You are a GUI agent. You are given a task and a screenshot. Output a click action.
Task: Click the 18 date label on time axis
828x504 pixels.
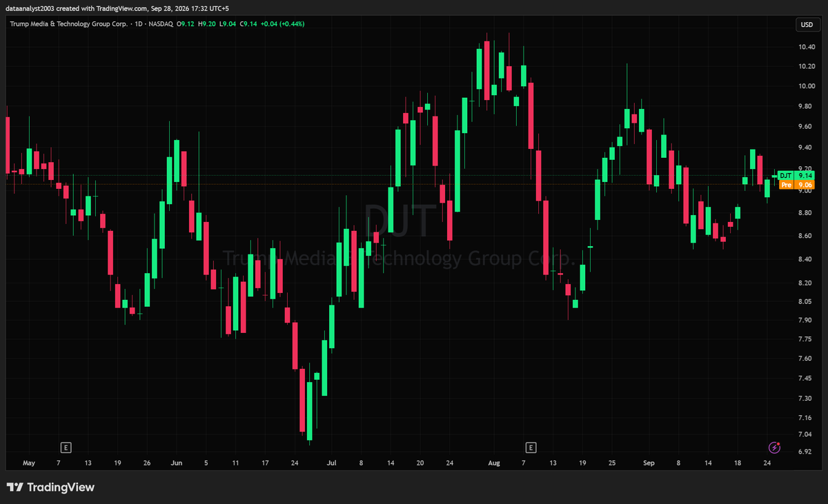(738, 463)
